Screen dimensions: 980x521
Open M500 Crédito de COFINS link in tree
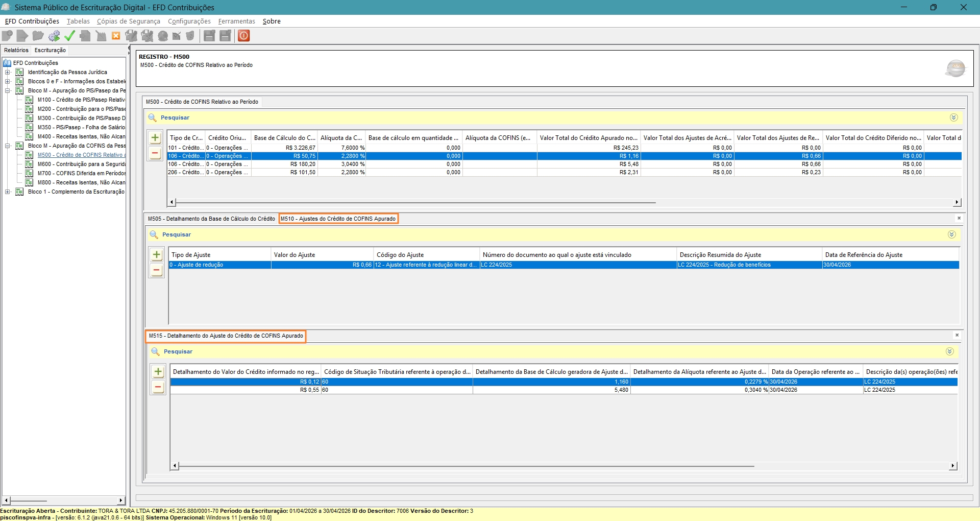(82, 155)
